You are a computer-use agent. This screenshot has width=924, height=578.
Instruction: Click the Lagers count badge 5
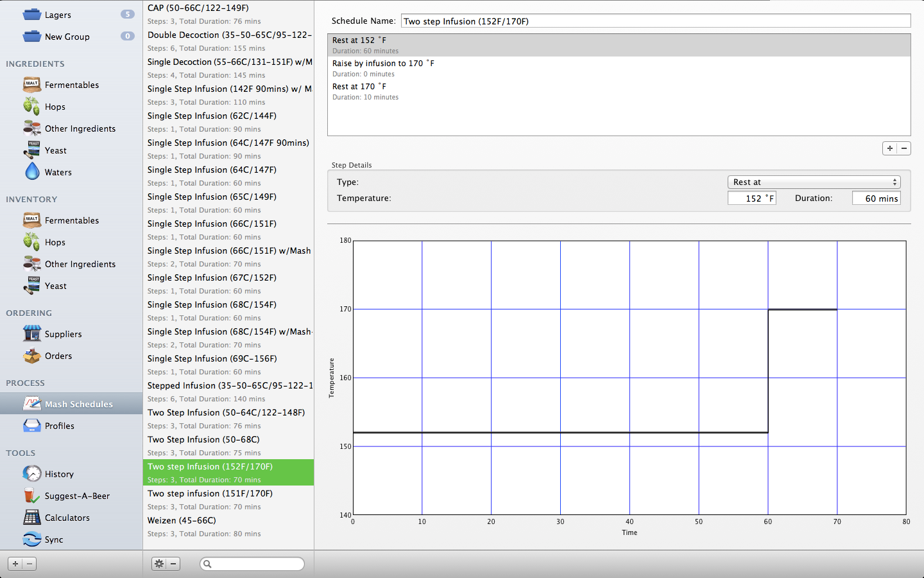(x=128, y=14)
